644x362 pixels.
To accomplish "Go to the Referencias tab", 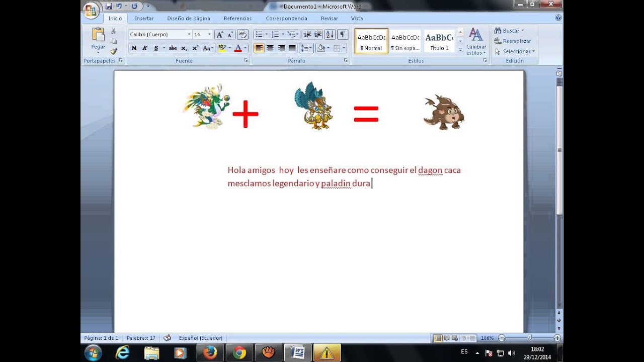I will coord(237,18).
